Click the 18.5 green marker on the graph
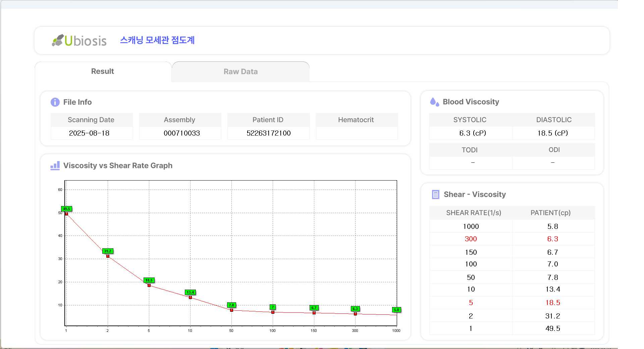 (149, 280)
